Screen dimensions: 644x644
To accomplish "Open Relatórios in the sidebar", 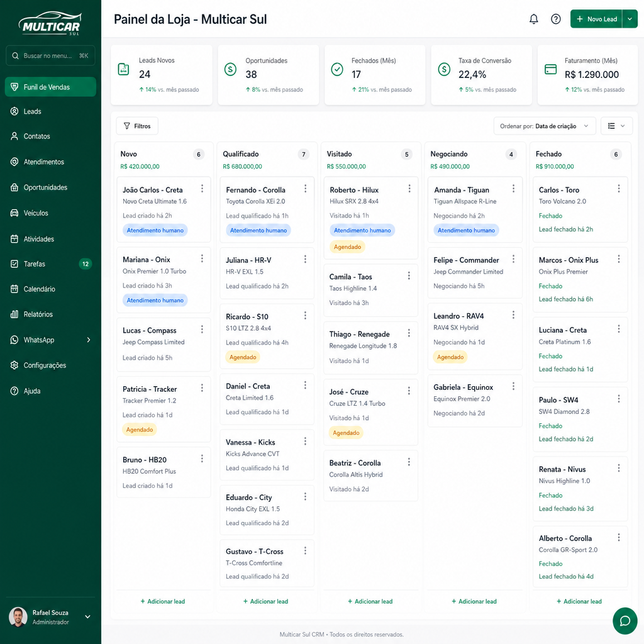I will tap(50, 314).
